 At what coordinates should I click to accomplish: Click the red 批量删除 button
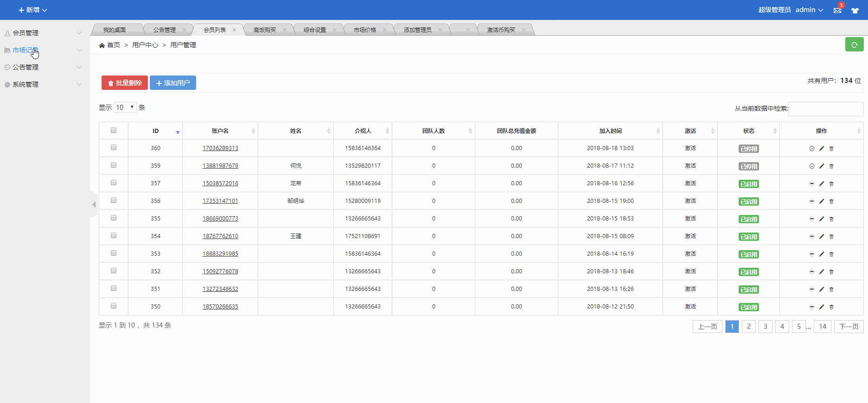point(125,83)
